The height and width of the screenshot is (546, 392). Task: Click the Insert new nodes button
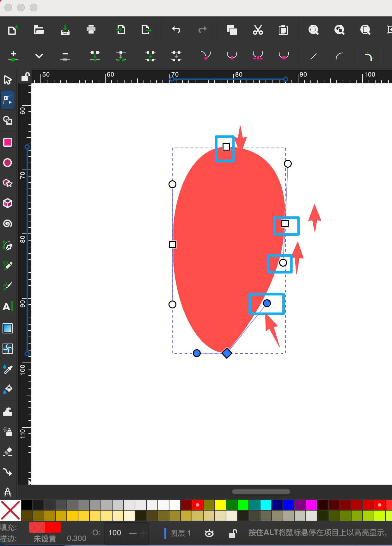click(13, 56)
